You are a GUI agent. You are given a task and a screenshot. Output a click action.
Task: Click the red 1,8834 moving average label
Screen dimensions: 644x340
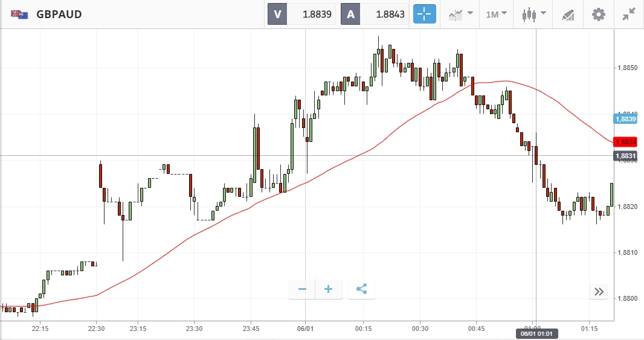click(625, 142)
